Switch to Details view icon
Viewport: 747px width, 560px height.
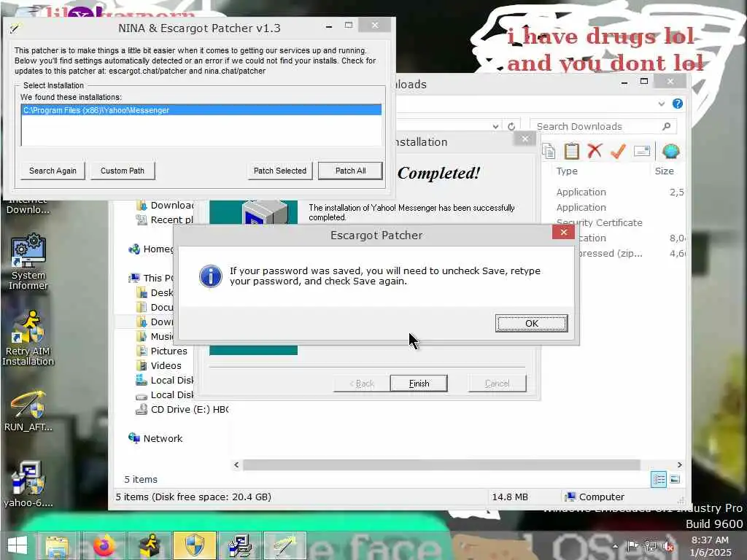659,479
